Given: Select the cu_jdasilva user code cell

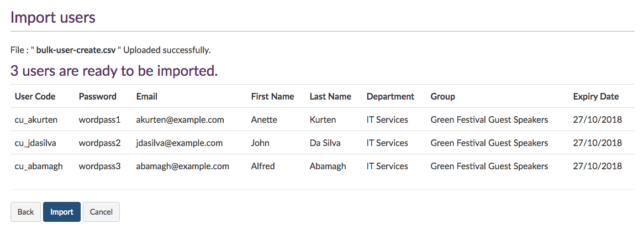Looking at the screenshot, I should 35,143.
